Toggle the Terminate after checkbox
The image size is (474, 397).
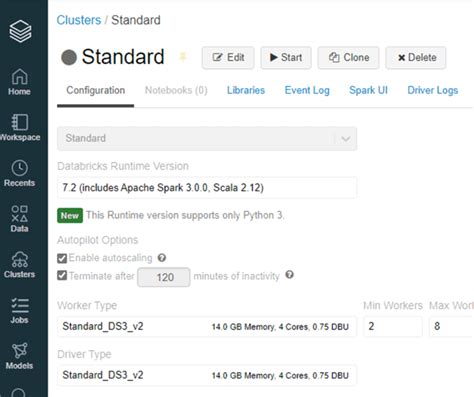[x=62, y=275]
